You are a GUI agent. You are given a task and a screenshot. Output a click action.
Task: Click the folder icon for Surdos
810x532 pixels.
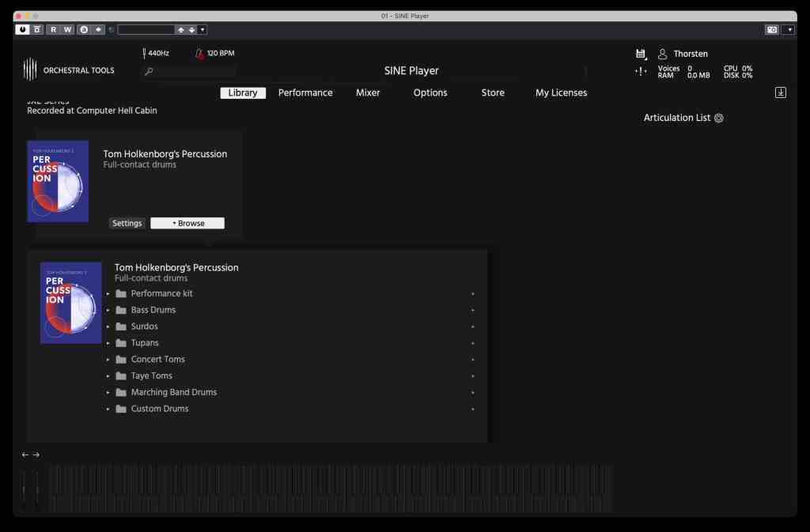[x=121, y=326]
